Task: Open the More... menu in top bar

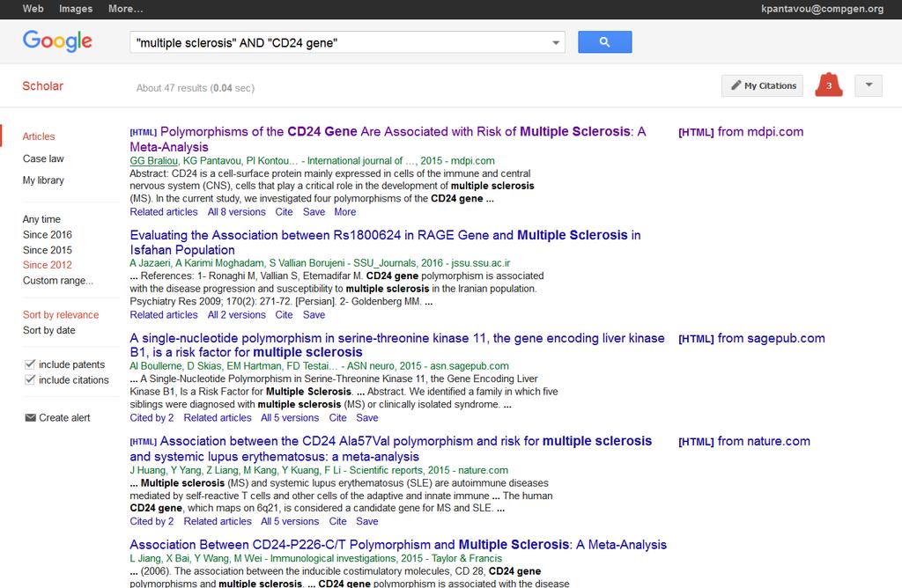Action: pyautogui.click(x=125, y=9)
